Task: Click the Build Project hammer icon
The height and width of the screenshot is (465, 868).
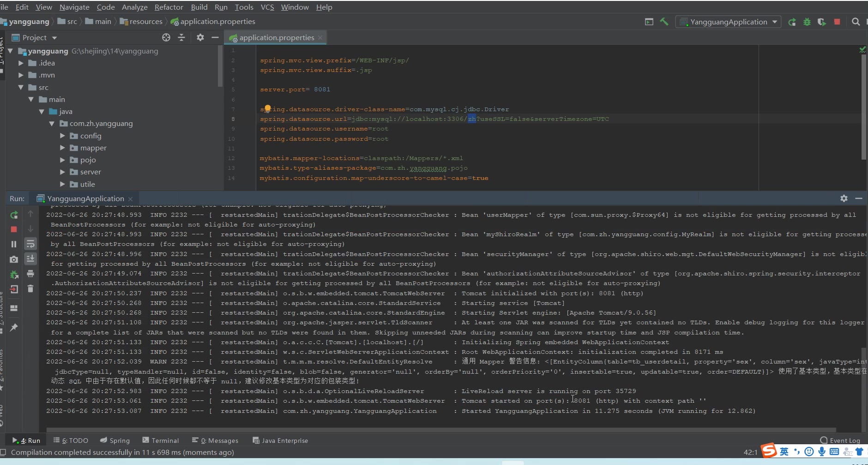Action: tap(664, 22)
